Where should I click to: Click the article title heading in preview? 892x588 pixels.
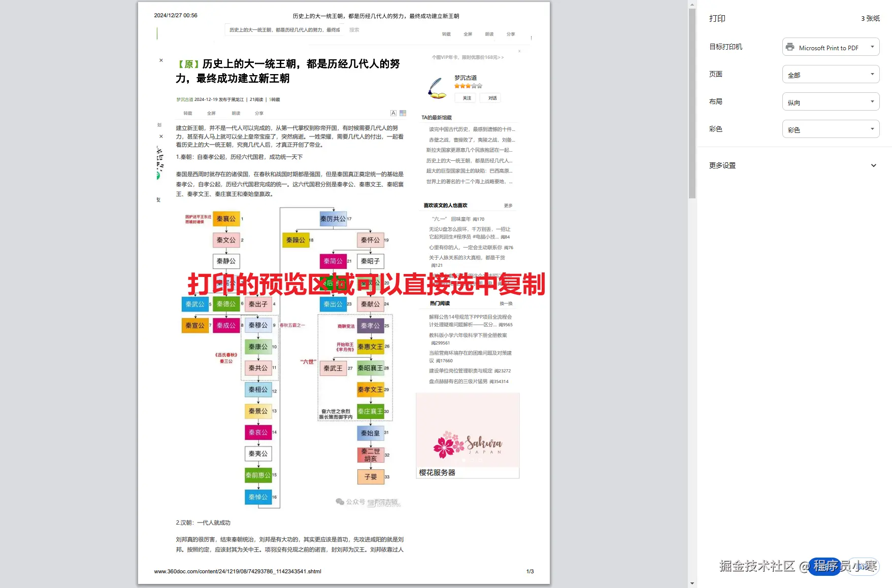[288, 71]
